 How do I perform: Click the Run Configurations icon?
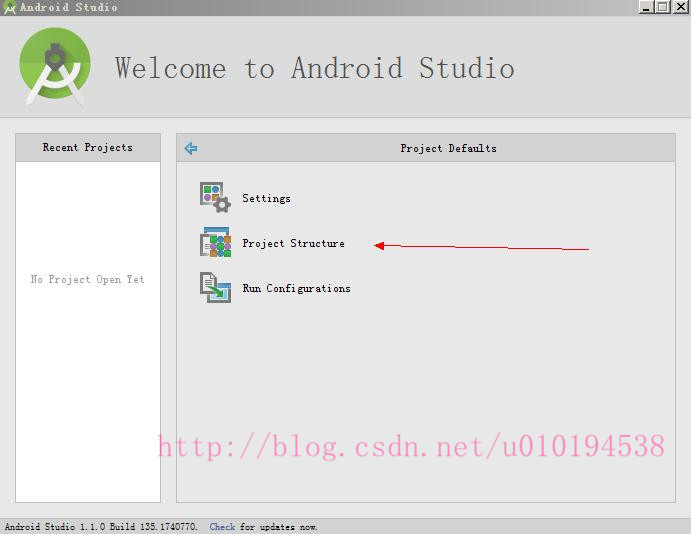tap(215, 287)
